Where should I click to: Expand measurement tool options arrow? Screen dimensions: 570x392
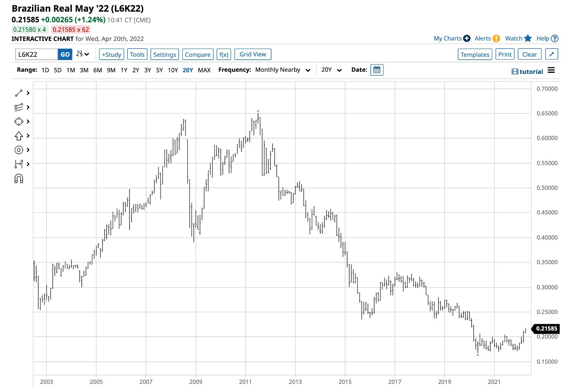(x=28, y=164)
